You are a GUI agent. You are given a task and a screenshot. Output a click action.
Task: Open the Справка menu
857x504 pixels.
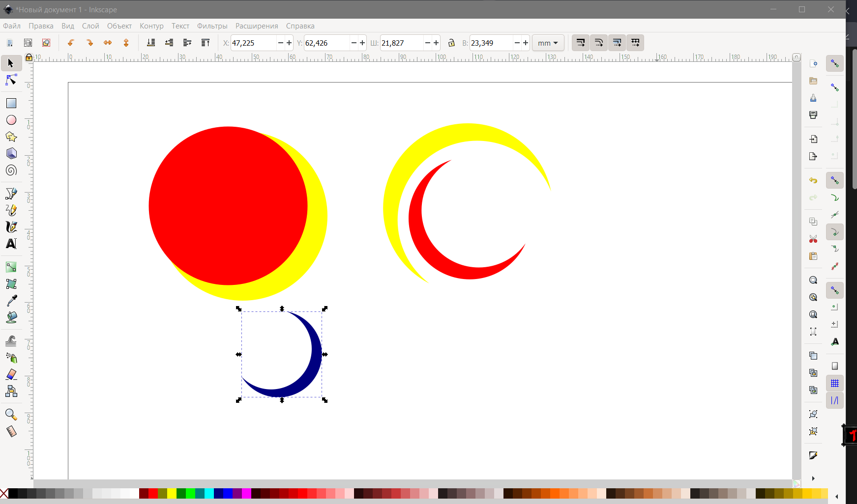[x=300, y=26]
